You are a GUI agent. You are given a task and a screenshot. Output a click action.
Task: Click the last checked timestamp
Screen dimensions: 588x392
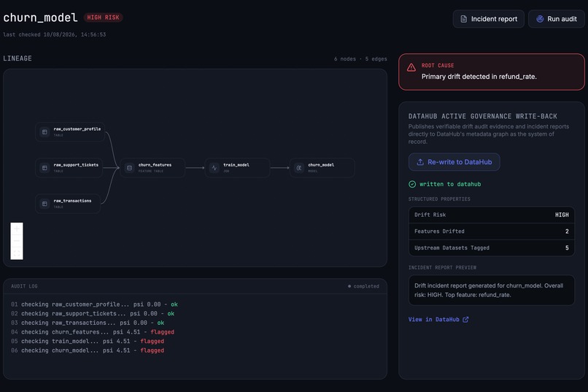[x=55, y=34]
